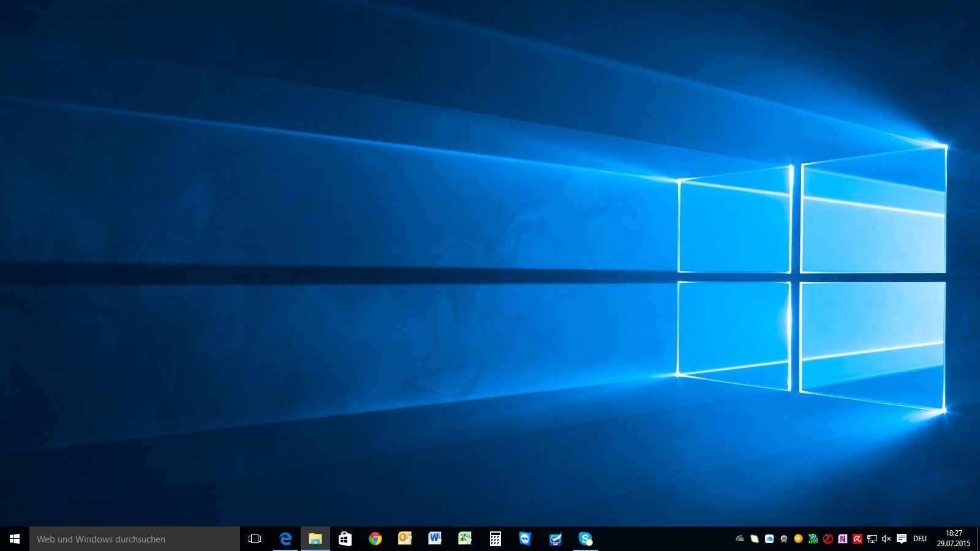
Task: Click the green graphics card tray icon
Action: (813, 539)
